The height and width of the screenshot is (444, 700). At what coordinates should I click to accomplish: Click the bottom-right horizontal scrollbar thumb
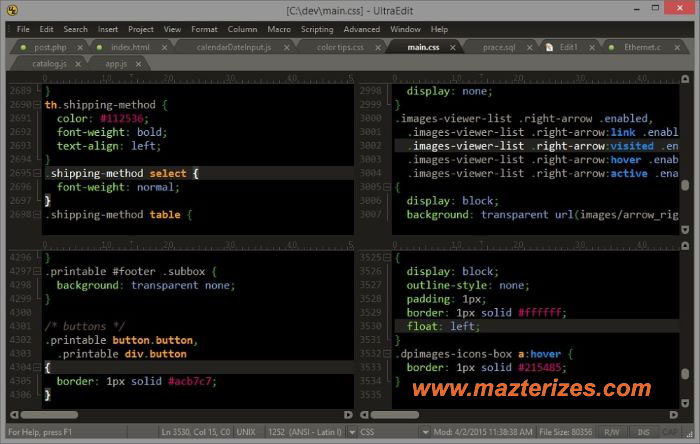click(395, 415)
